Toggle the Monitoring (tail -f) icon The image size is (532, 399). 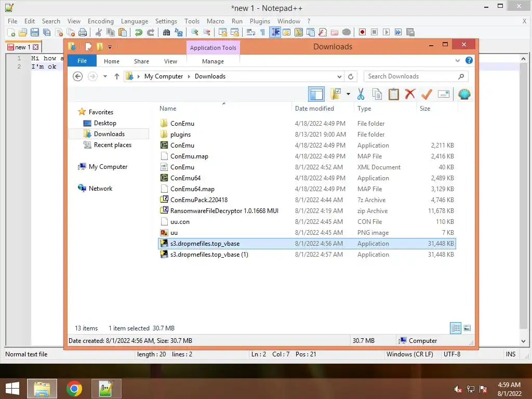[x=347, y=32]
